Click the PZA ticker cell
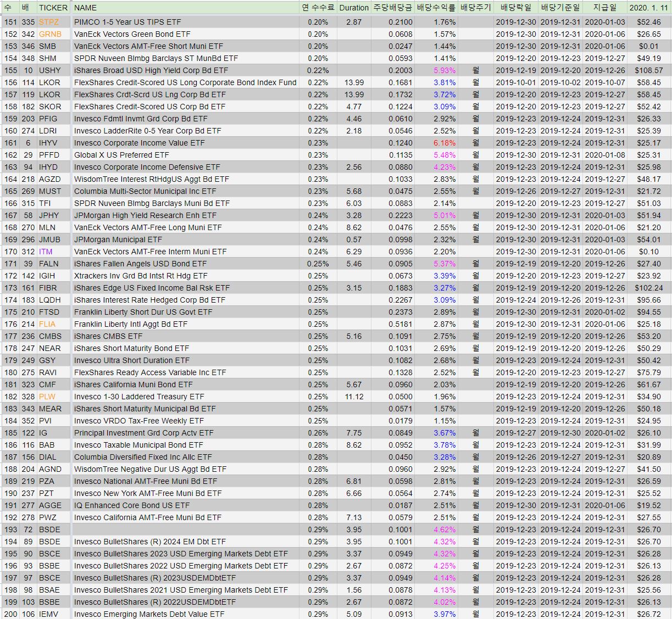Image resolution: width=672 pixels, height=619 pixels. [x=53, y=481]
